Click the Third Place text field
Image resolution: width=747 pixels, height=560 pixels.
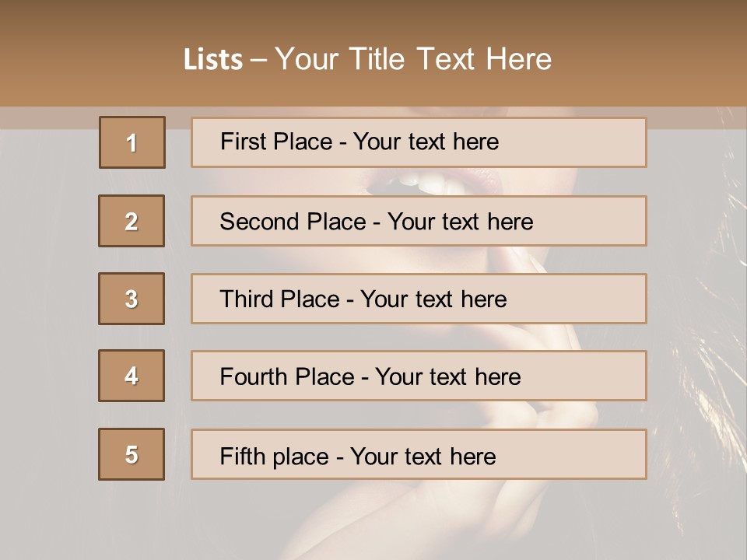click(419, 299)
